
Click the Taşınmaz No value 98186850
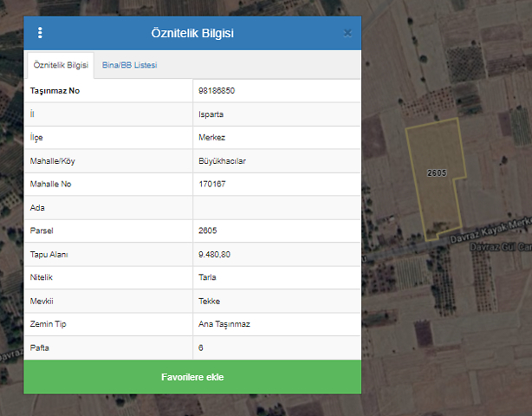click(x=217, y=90)
